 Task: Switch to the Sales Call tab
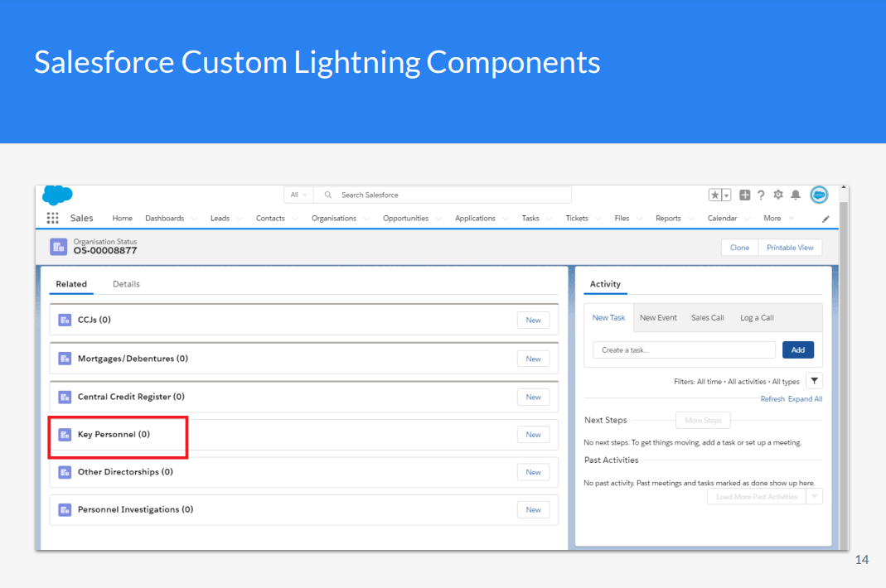[708, 318]
